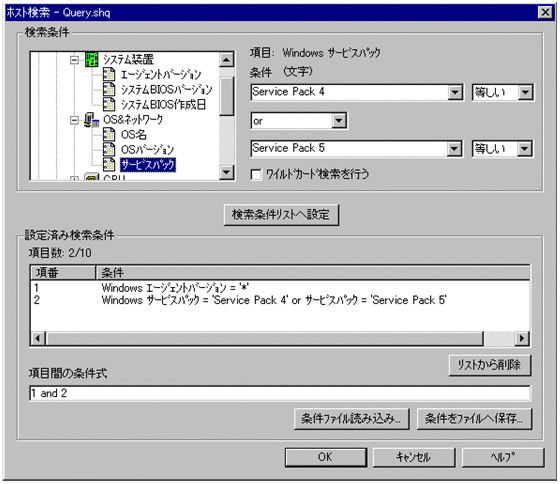The image size is (560, 484).
Task: Collapse the システム装置 tree branch
Action: click(74, 60)
